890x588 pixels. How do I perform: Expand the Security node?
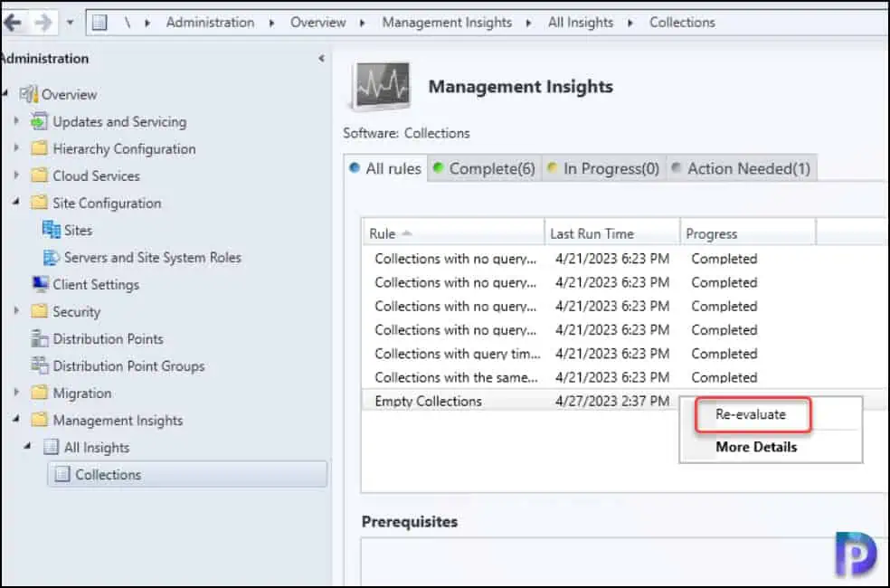pyautogui.click(x=16, y=311)
